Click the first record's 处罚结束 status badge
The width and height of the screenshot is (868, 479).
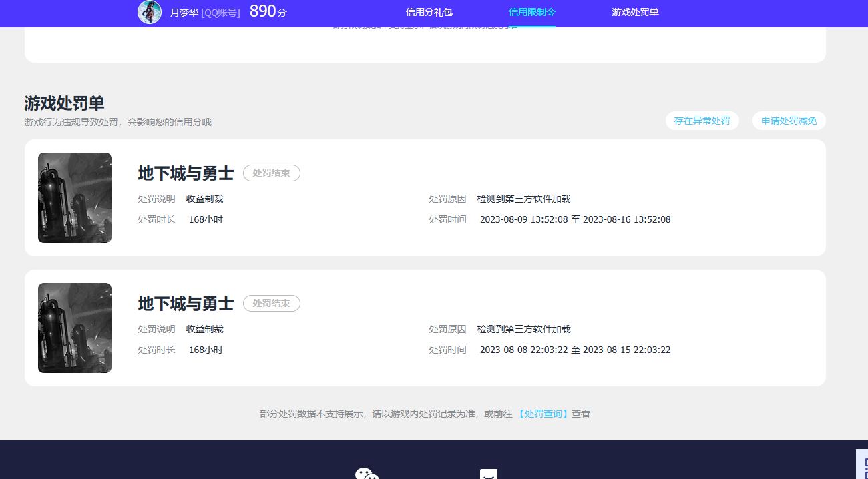pos(271,173)
